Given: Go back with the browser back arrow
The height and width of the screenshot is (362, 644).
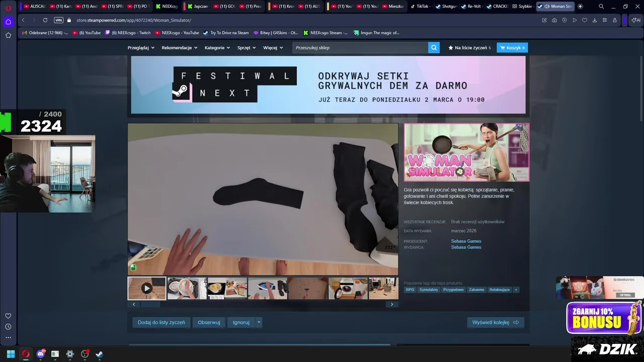Looking at the screenshot, I should click(x=23, y=20).
